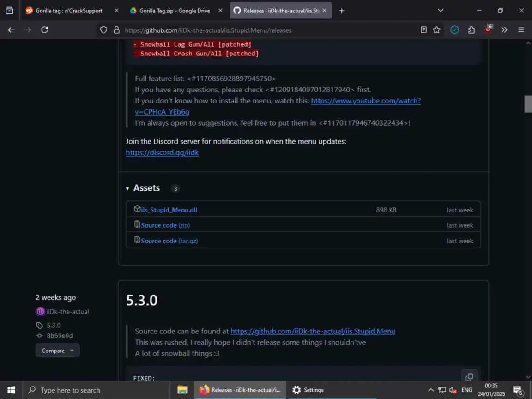Open the Compare dropdown
Screen dimensions: 532x399
coord(57,351)
